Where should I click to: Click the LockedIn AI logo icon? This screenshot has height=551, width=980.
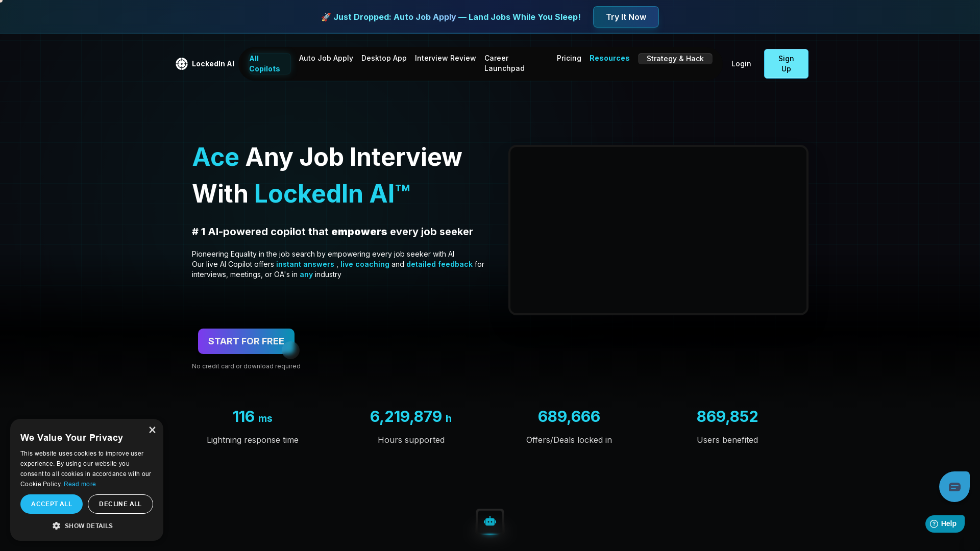click(x=182, y=64)
